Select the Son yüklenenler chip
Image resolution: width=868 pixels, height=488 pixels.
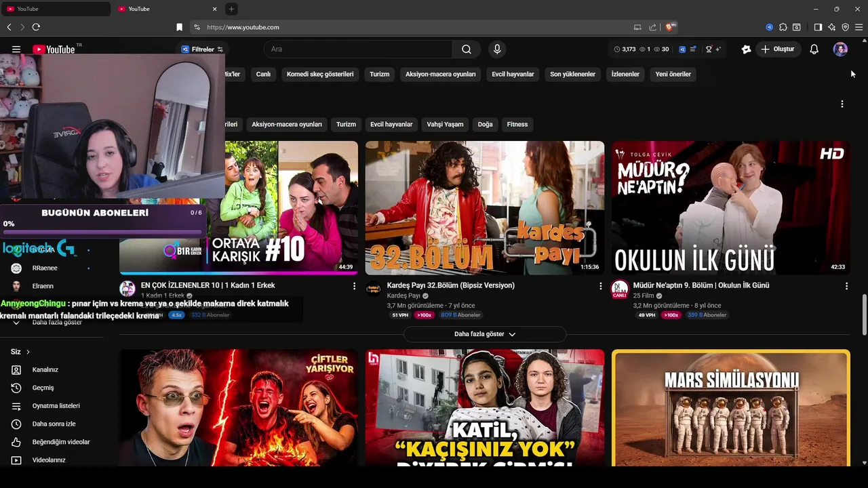coord(572,74)
